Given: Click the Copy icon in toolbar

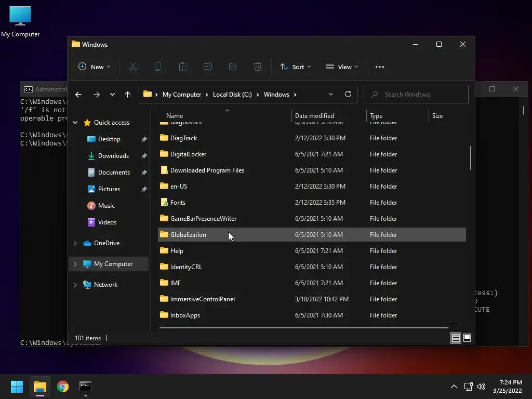Looking at the screenshot, I should (158, 67).
